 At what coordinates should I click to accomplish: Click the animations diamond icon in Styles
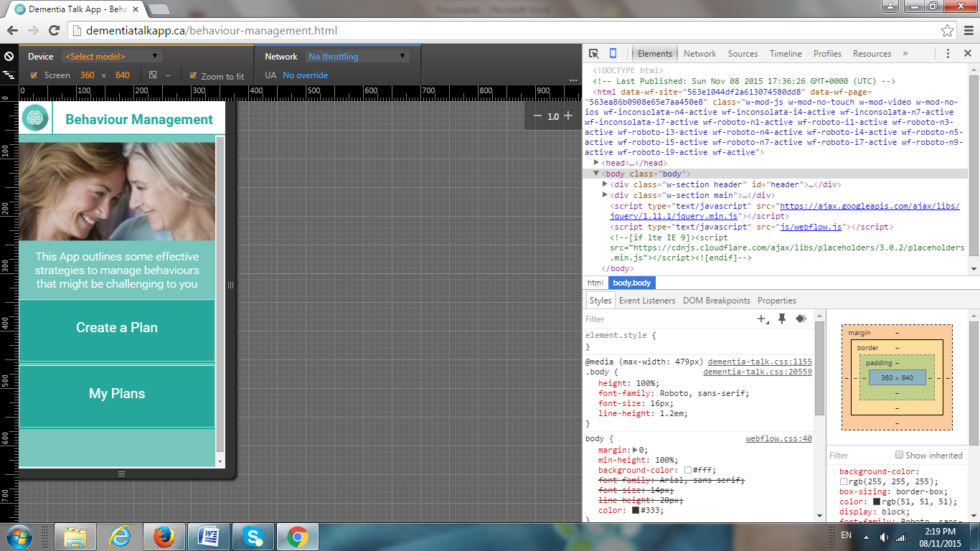[x=801, y=319]
